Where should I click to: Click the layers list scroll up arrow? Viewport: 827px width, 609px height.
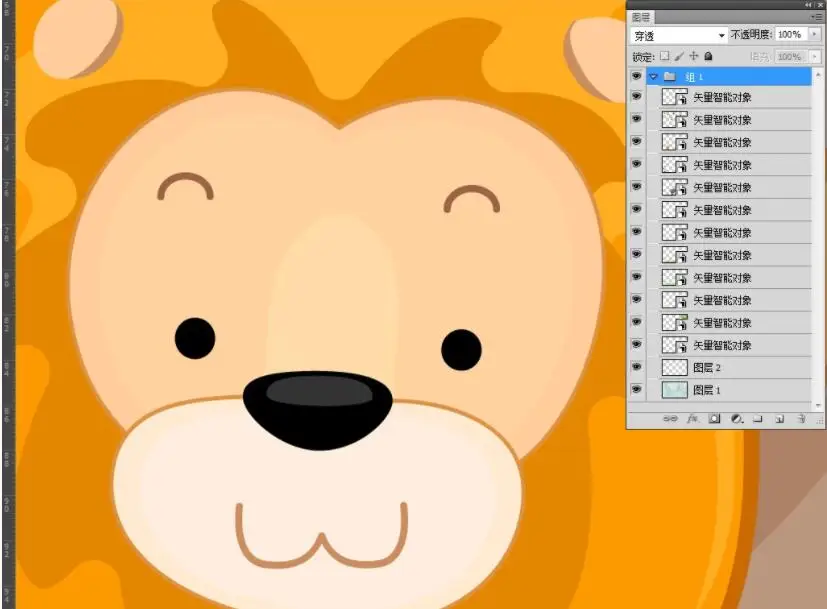point(818,75)
